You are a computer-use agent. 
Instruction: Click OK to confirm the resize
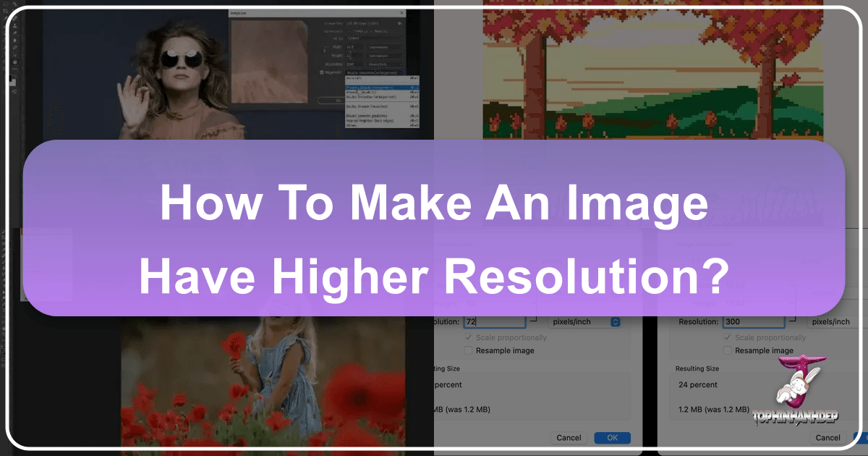pyautogui.click(x=612, y=437)
